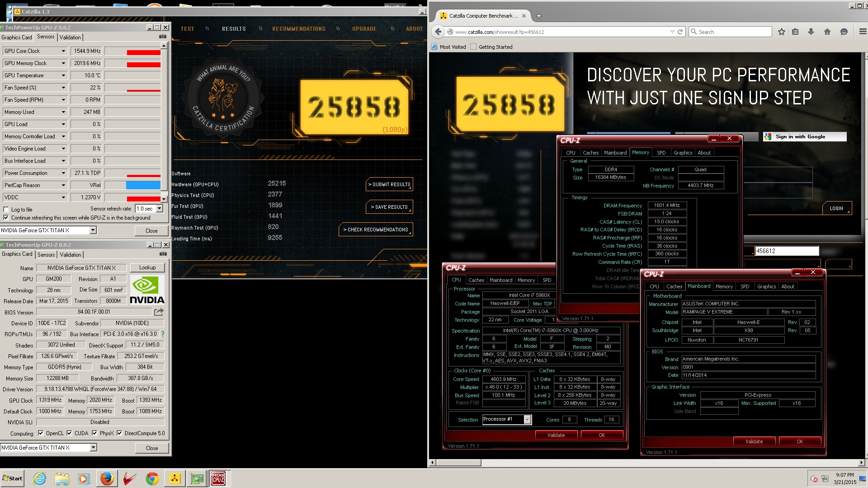Enable the Log to file checkbox
868x488 pixels.
[6, 210]
